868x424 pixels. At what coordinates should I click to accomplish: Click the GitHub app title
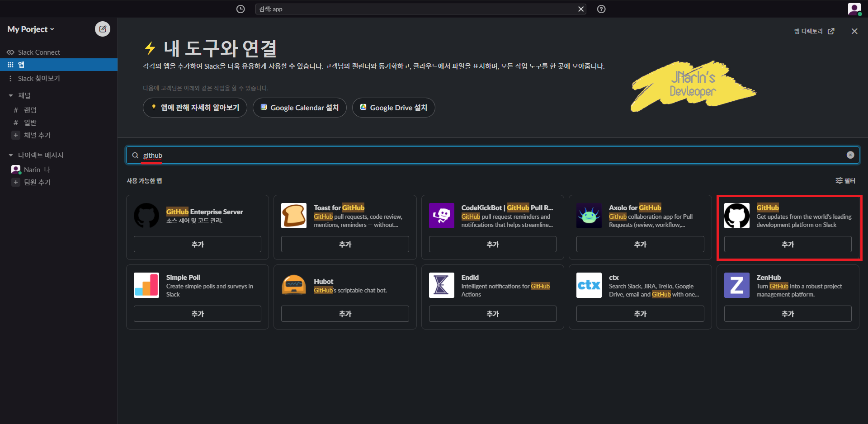[x=768, y=208]
